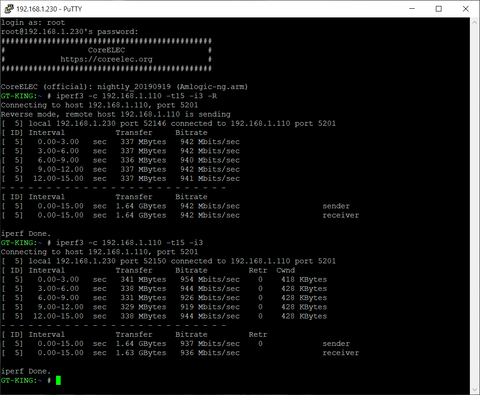
Task: Click the window title '192.168.1.230 - PuTTY'
Action: point(49,9)
